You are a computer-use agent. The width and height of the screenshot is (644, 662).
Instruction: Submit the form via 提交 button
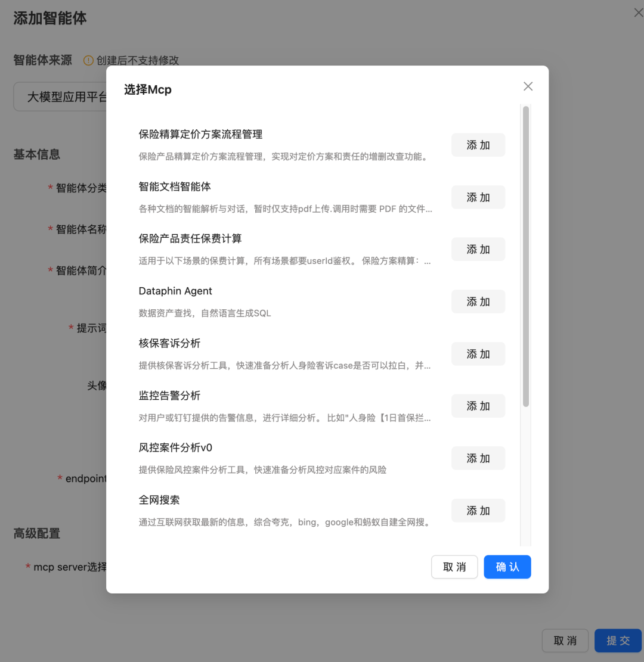(618, 641)
